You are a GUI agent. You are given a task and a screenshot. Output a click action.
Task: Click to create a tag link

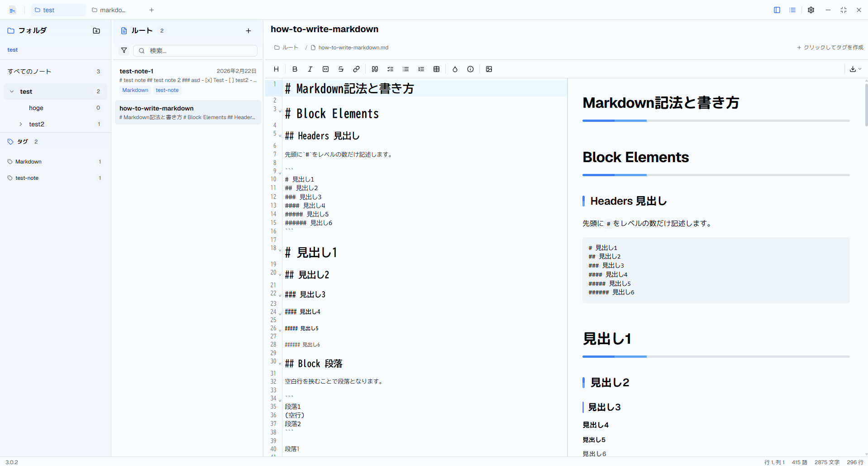coord(830,48)
